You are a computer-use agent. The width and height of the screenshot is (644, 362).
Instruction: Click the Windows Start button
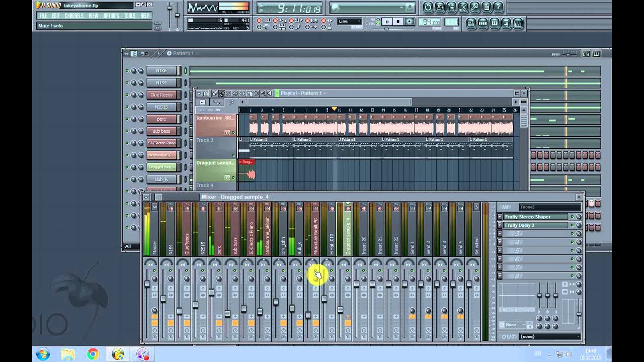(42, 354)
